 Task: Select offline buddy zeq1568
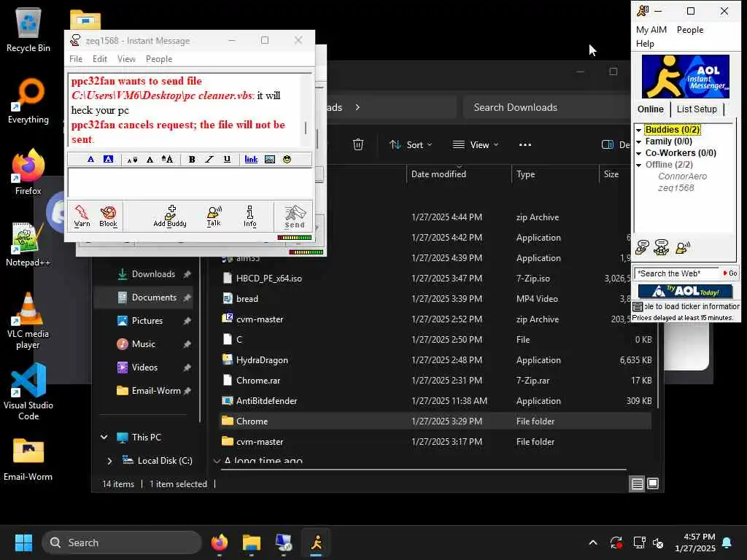pyautogui.click(x=676, y=188)
